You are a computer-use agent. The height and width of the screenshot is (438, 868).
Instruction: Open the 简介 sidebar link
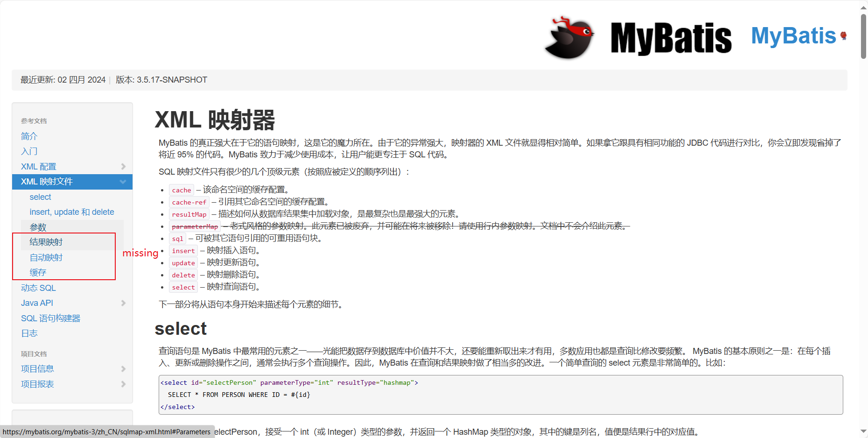[x=29, y=136]
